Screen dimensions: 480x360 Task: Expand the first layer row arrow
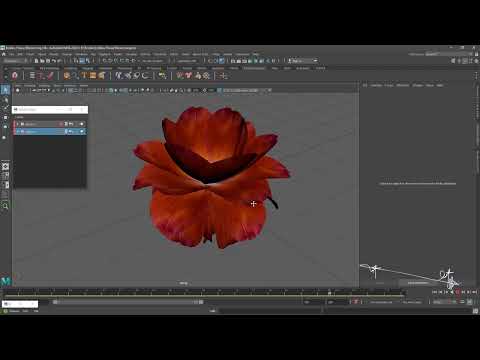coord(18,124)
